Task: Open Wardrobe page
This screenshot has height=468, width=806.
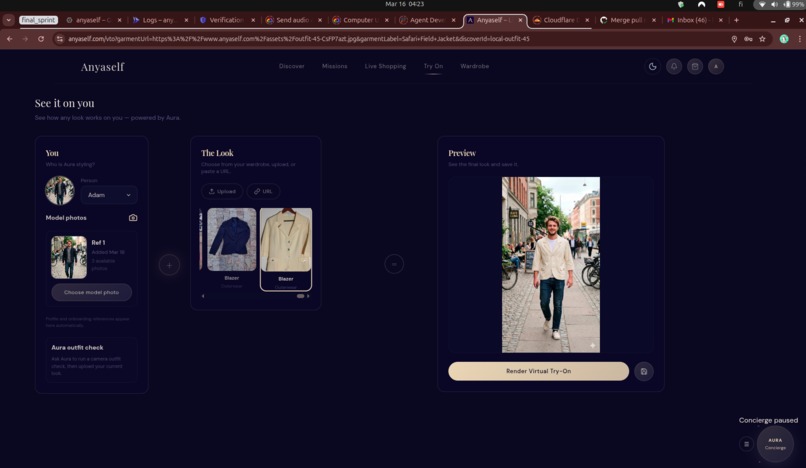Action: pos(474,66)
